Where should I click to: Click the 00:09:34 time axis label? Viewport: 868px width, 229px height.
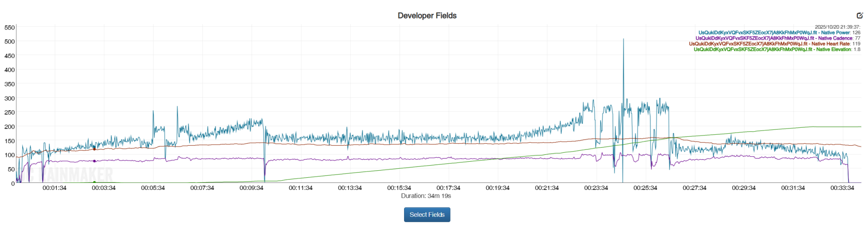point(251,188)
